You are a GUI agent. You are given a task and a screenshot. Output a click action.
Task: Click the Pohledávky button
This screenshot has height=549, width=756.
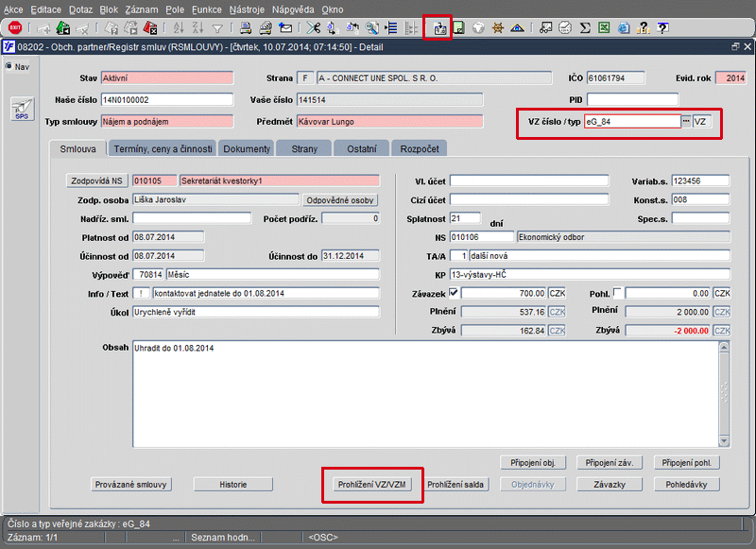687,485
